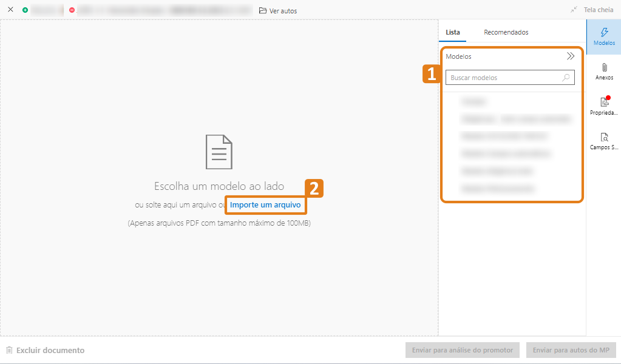Click the trash icon beside Excluir documento

click(10, 350)
